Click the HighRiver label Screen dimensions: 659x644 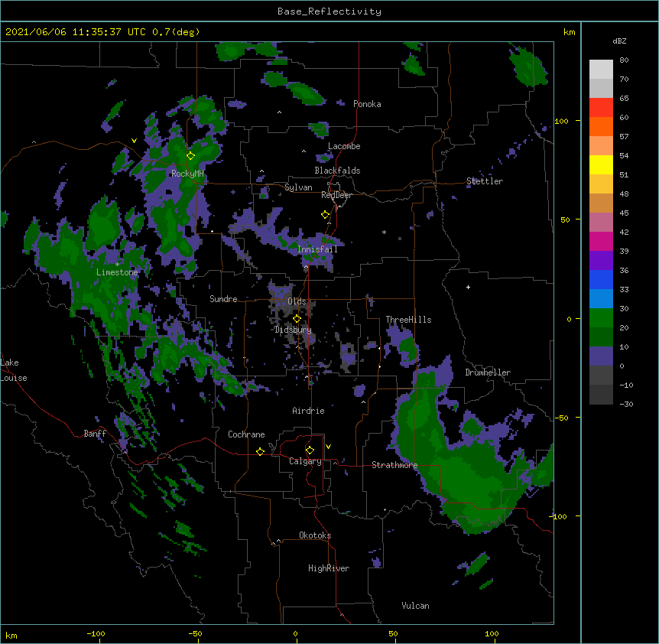coord(329,568)
